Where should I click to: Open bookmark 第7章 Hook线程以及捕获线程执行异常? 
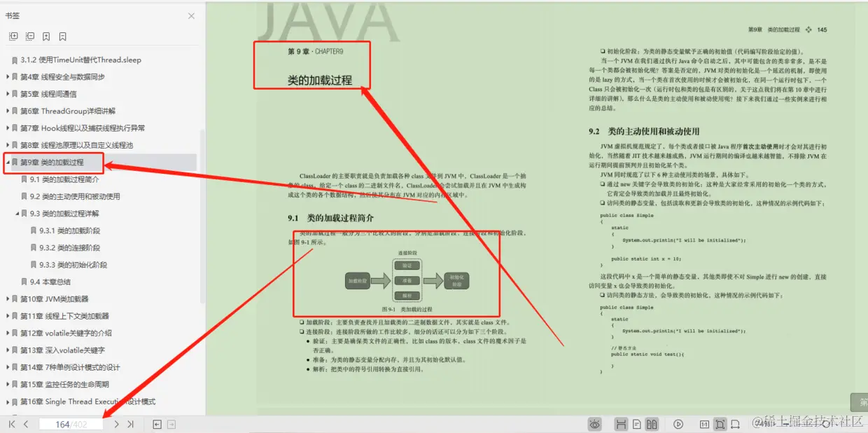click(x=83, y=128)
